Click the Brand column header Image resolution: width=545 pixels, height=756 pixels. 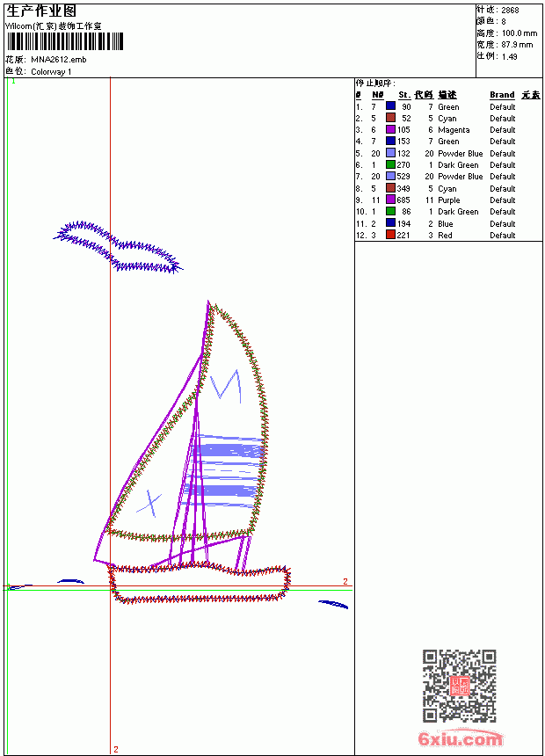[x=502, y=95]
